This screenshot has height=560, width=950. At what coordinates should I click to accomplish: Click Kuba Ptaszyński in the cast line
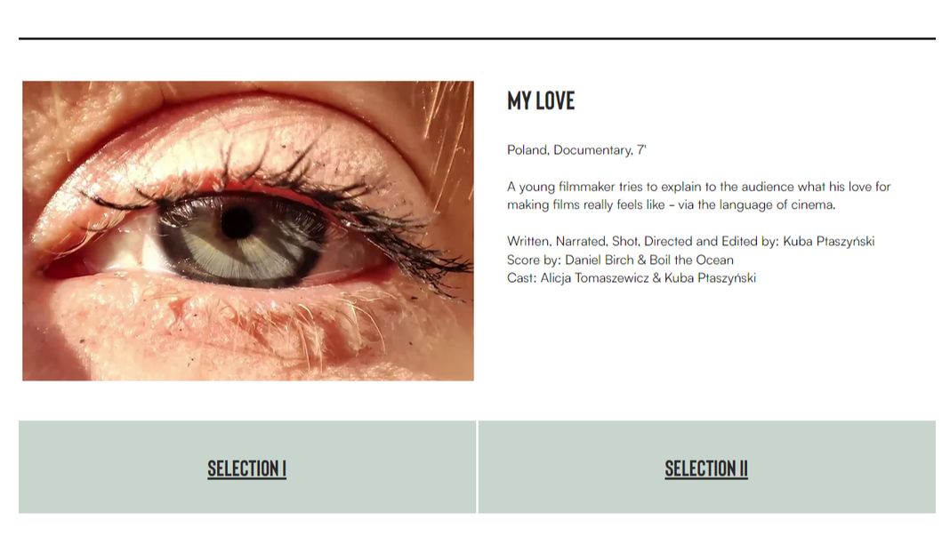click(x=710, y=278)
